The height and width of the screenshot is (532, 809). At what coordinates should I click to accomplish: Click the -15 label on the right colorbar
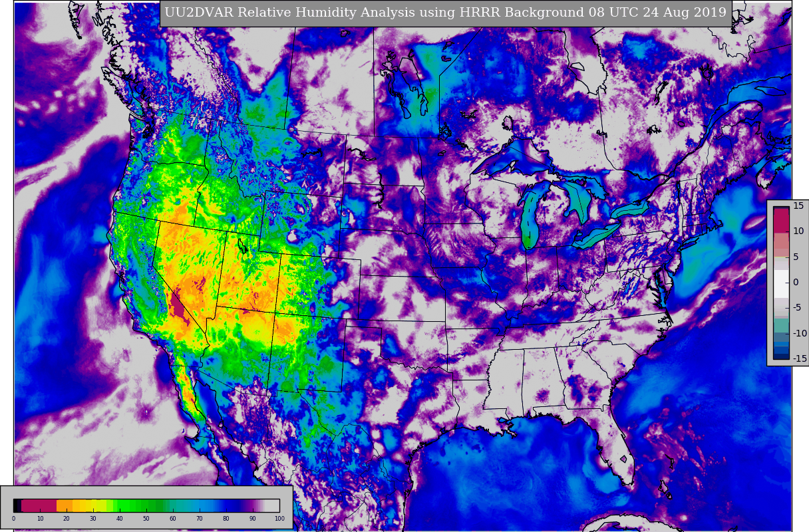pyautogui.click(x=799, y=358)
